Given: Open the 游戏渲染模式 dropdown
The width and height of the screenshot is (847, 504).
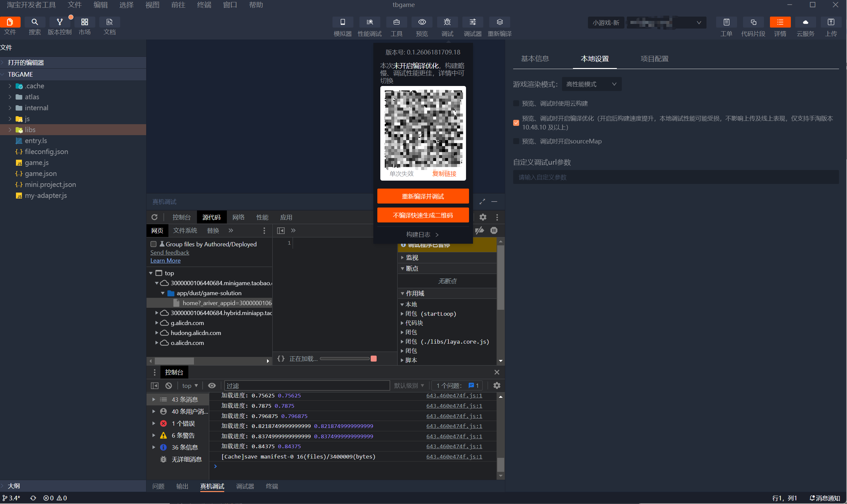Looking at the screenshot, I should tap(592, 84).
